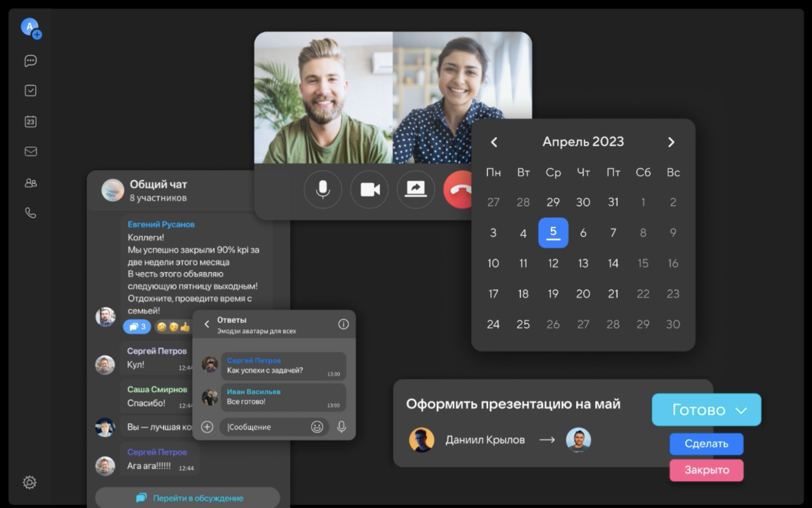The image size is (812, 508).
Task: Click the thumbs-up reaction on Евгений's message
Action: (185, 327)
